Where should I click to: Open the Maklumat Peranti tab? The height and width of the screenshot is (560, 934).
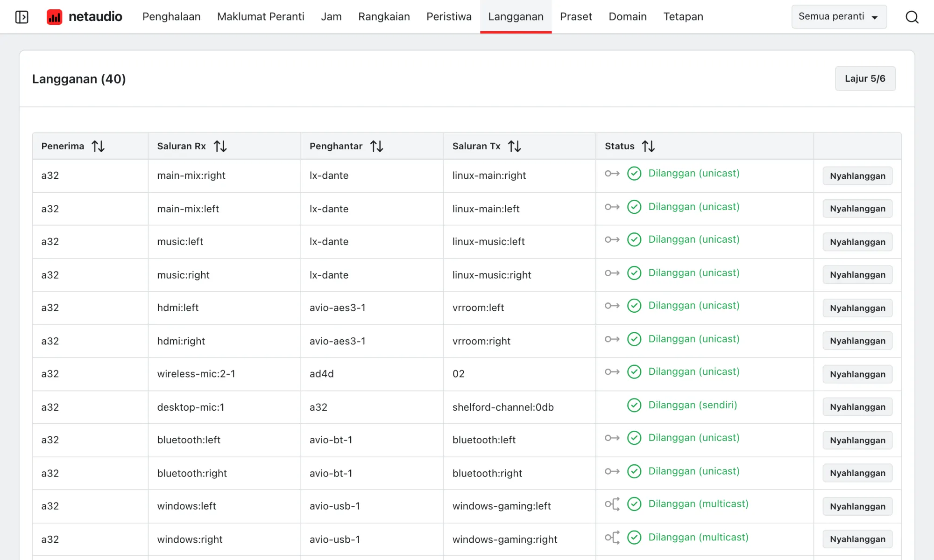[261, 17]
